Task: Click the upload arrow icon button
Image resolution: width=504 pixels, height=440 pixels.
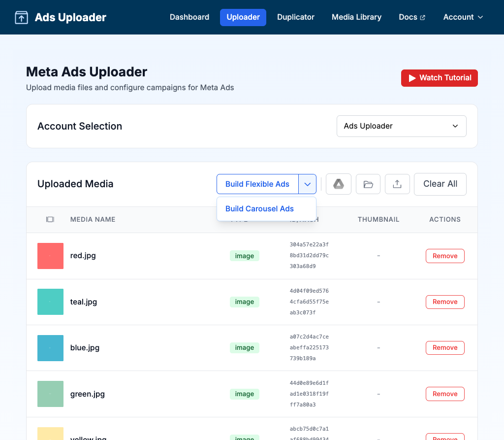Action: (397, 184)
